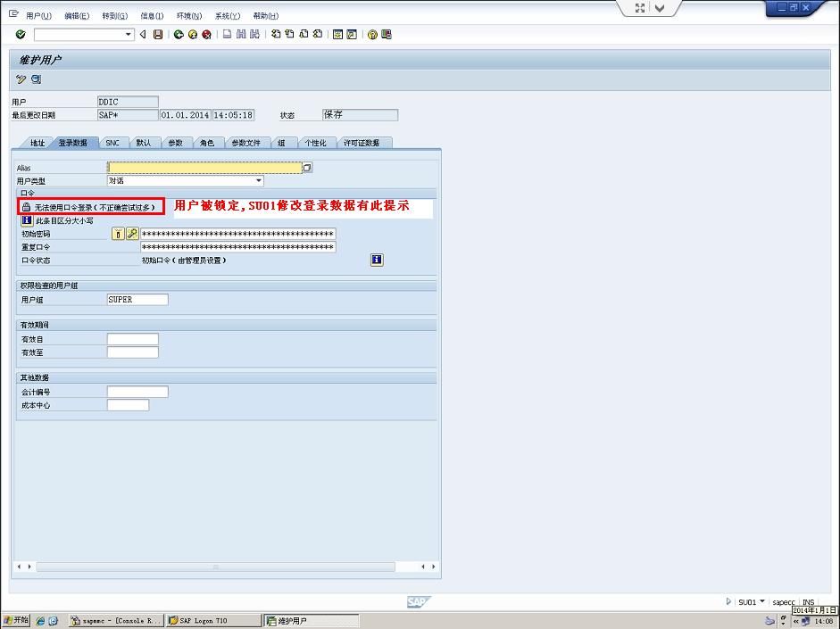Open the SU01 status bar dropdown arrow
The image size is (840, 629).
tap(761, 602)
